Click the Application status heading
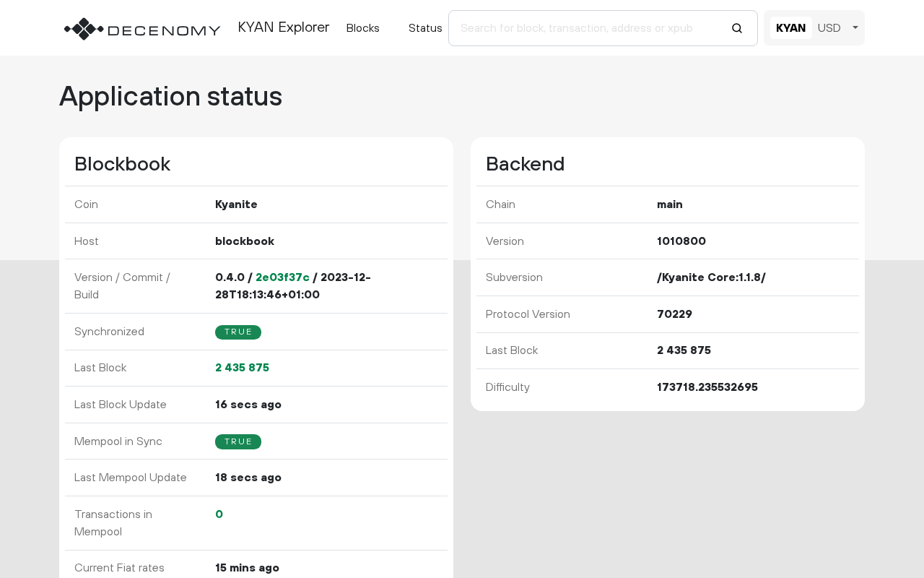 pos(170,96)
